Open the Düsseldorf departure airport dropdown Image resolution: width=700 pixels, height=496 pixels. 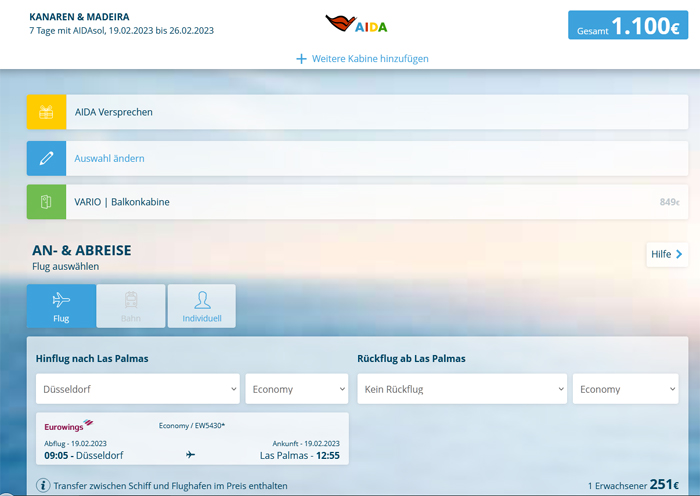[x=138, y=389]
